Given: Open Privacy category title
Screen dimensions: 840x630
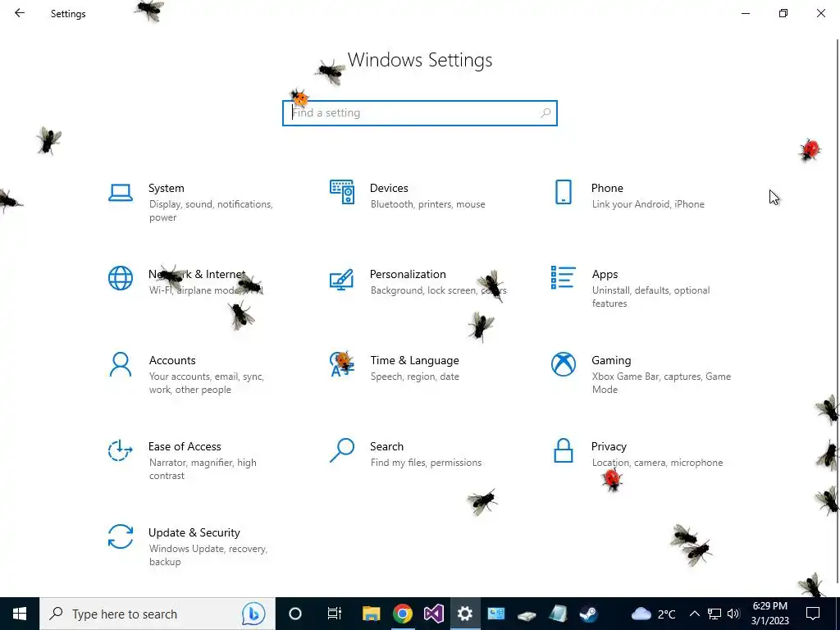Looking at the screenshot, I should click(x=609, y=446).
